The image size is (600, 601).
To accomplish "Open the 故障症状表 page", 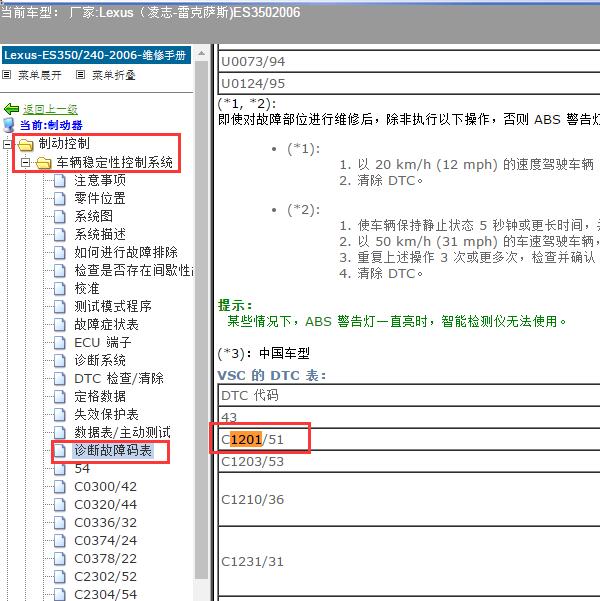I will pos(106,325).
